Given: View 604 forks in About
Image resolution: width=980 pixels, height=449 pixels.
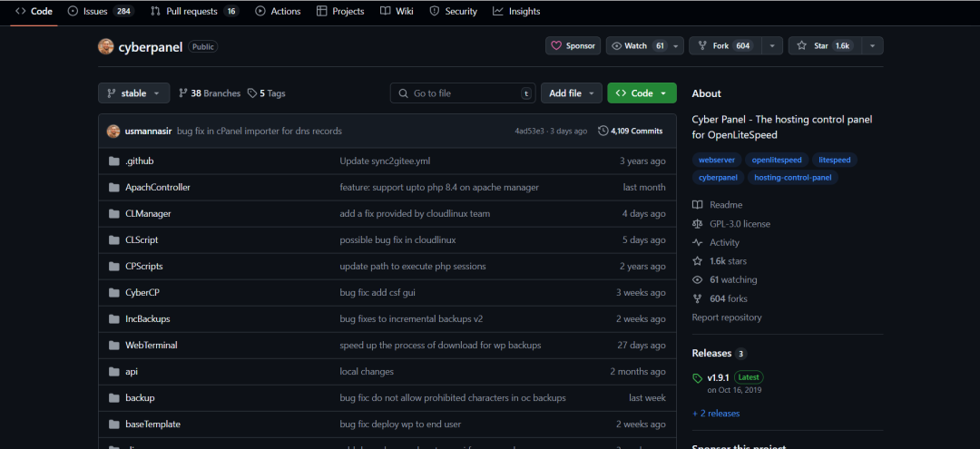Looking at the screenshot, I should [720, 298].
